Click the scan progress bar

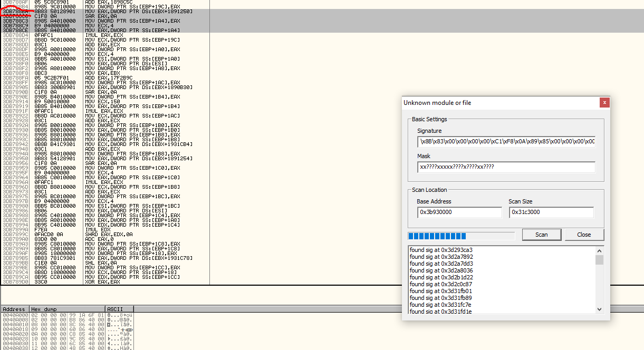tap(462, 236)
